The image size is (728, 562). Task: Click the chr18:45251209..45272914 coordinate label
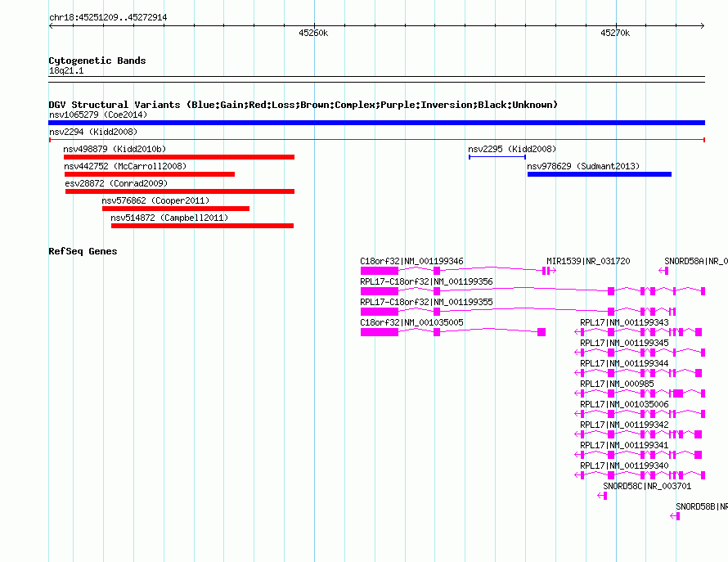pos(108,18)
